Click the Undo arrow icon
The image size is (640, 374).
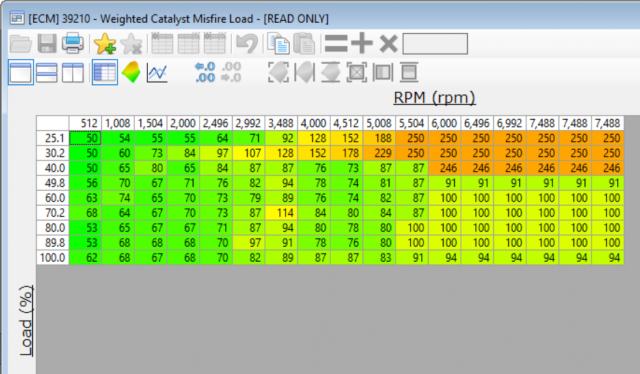click(x=247, y=43)
